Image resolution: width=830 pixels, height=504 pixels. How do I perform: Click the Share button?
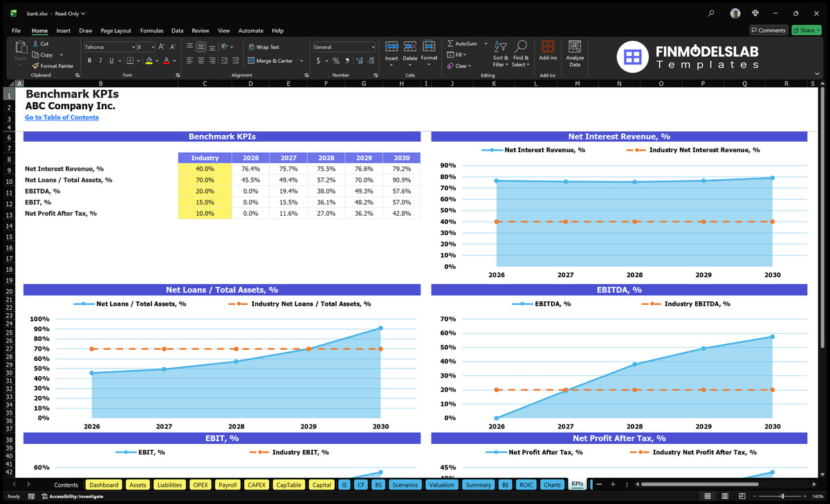(806, 30)
